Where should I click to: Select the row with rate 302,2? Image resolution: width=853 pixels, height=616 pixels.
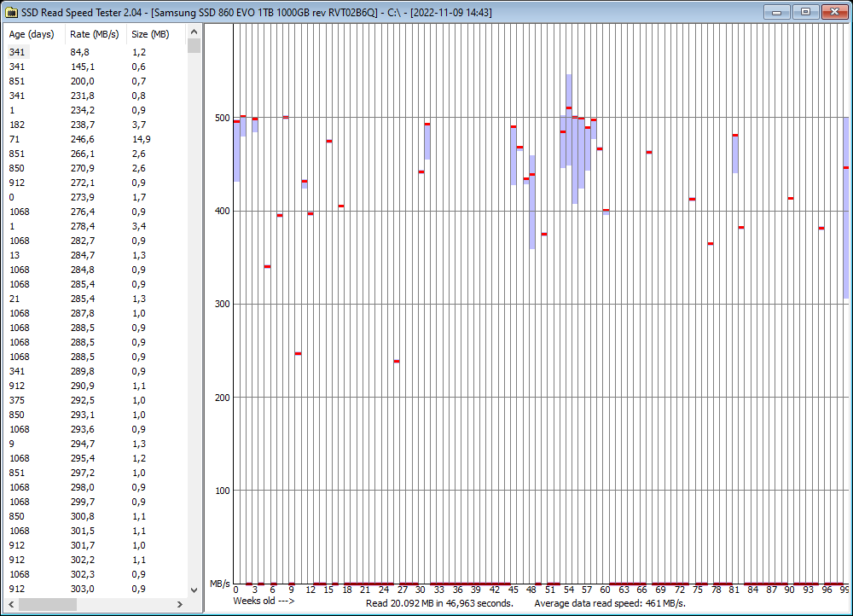96,560
